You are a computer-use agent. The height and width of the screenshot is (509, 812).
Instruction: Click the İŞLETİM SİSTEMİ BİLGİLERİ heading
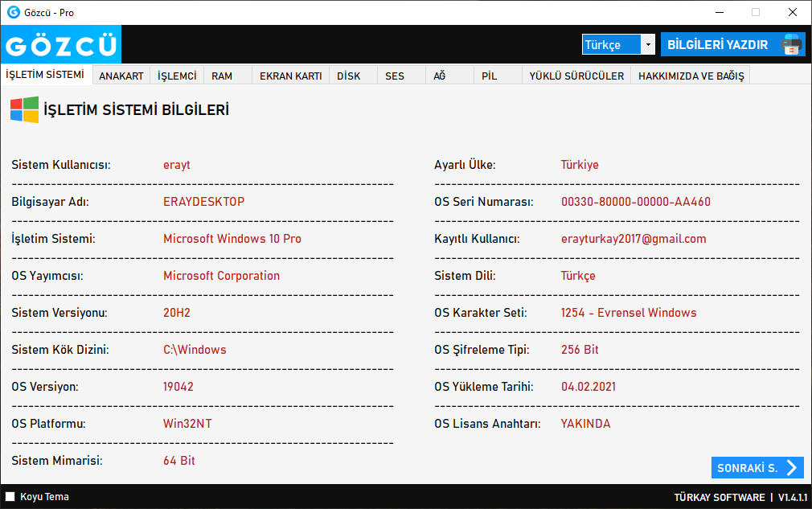(x=136, y=110)
